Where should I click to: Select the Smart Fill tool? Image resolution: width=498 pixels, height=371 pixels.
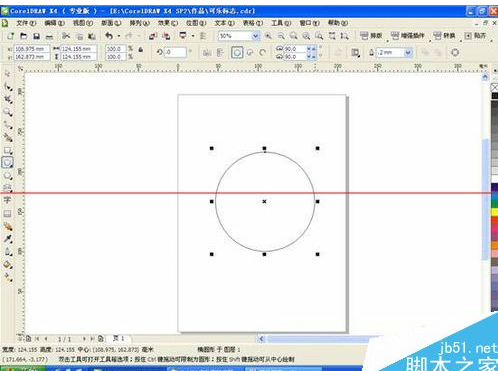point(8,137)
